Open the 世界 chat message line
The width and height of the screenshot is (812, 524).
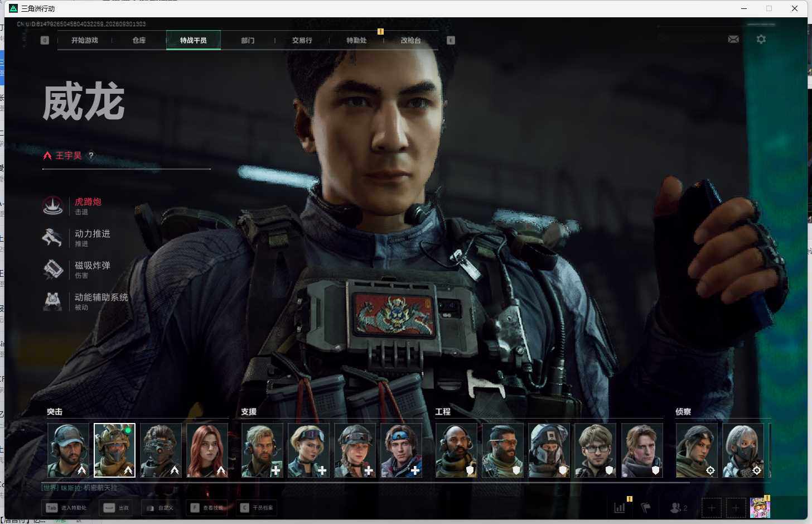coord(80,488)
